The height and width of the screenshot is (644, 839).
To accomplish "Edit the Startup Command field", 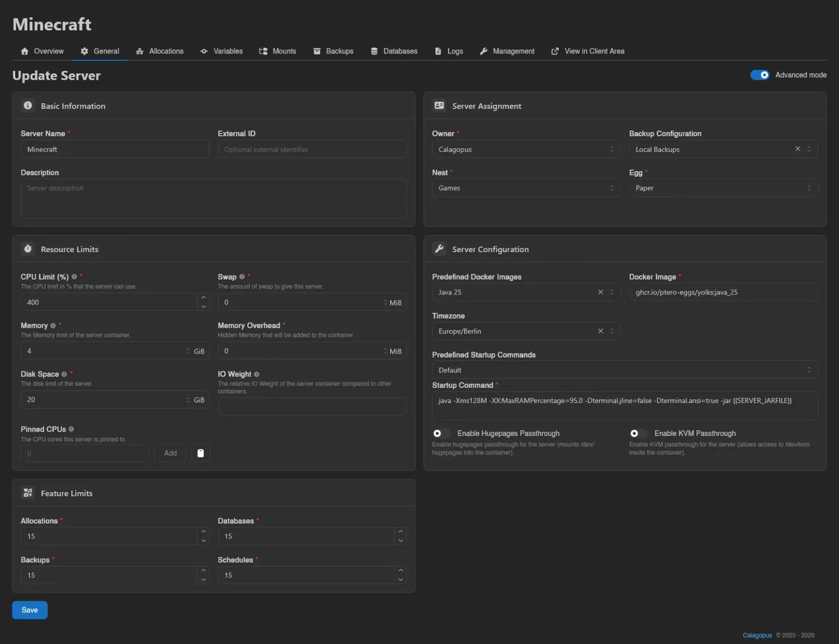I will coord(625,406).
